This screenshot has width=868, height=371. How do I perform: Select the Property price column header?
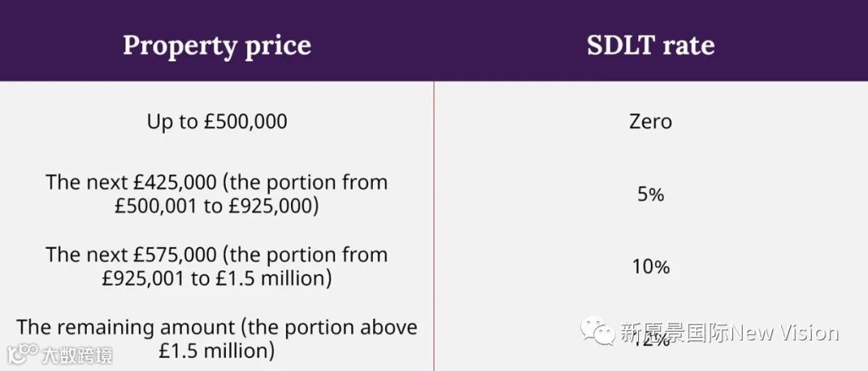pyautogui.click(x=217, y=46)
